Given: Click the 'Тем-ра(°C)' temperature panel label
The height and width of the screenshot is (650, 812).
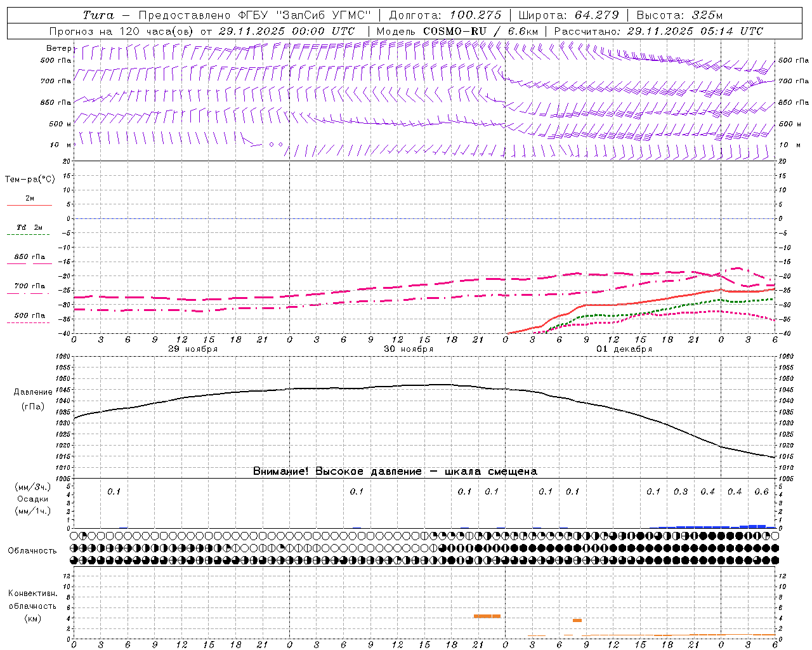Looking at the screenshot, I should [30, 180].
